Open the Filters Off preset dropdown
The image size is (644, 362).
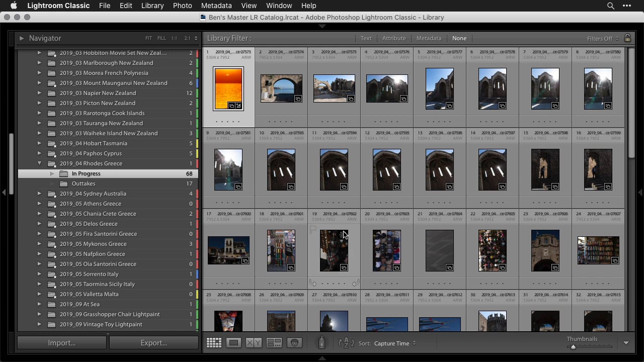coord(603,38)
